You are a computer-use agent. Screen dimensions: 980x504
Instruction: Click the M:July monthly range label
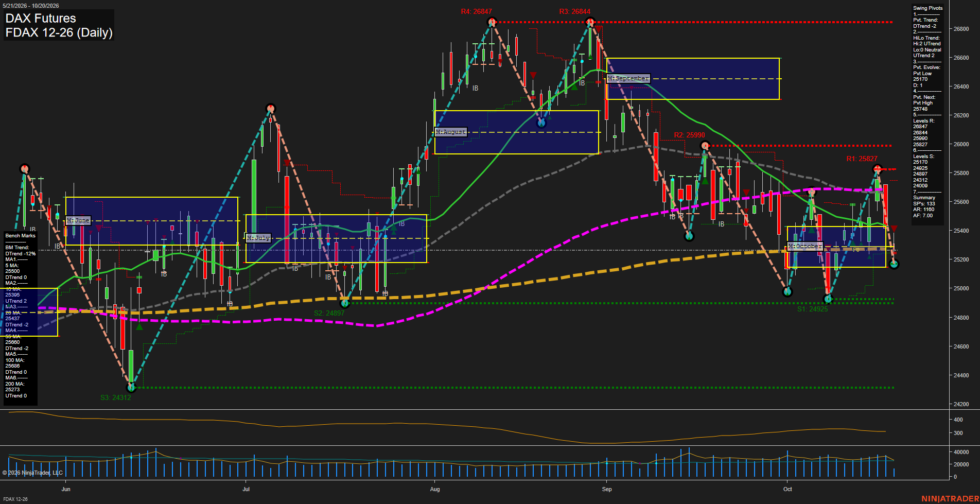258,238
